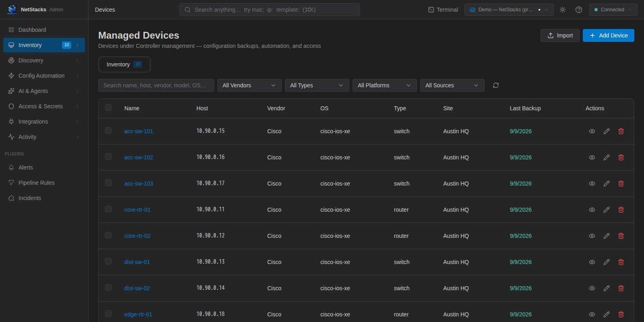Edit device dist-sw-01 with pencil icon
The height and width of the screenshot is (322, 644).
[607, 262]
